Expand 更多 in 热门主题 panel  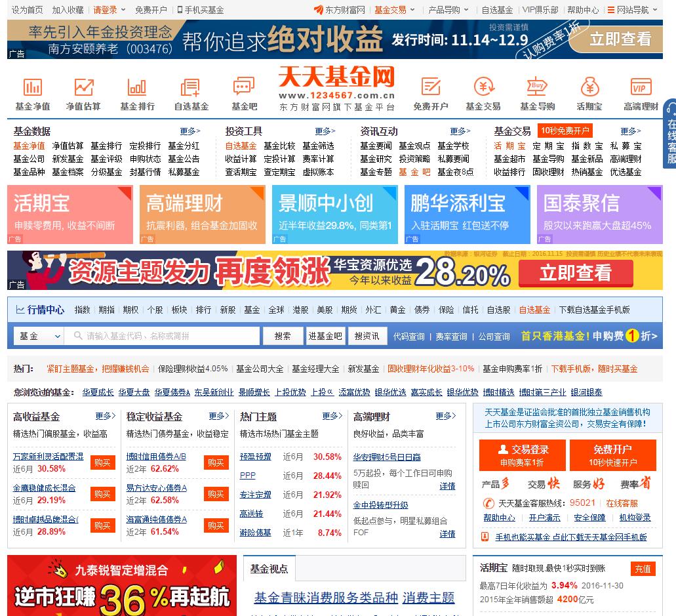click(332, 416)
